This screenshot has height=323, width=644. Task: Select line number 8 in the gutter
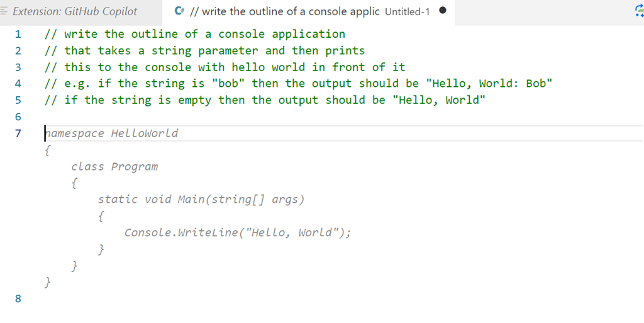pos(18,299)
